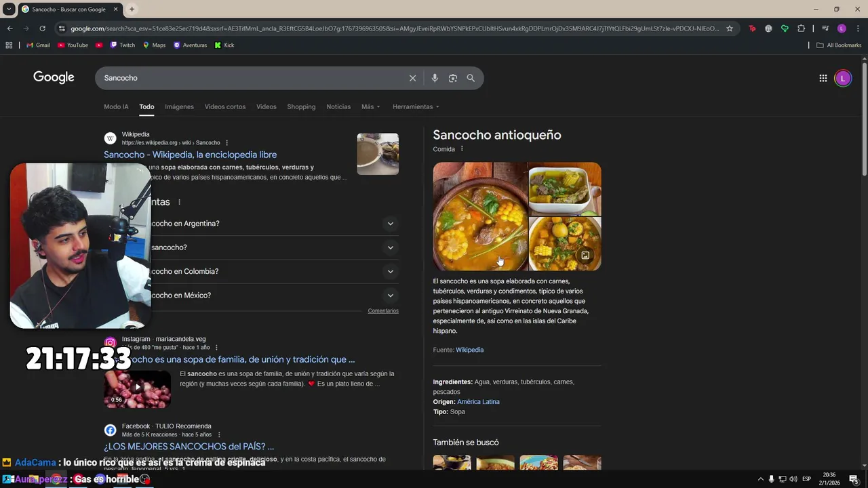
Task: Select the Noticias tab
Action: [338, 106]
